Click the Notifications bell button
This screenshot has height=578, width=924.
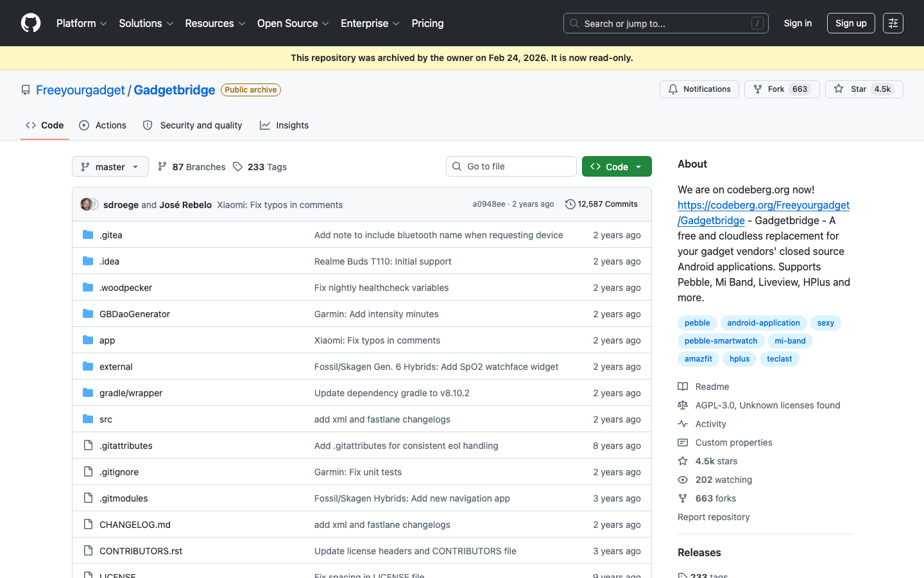699,89
